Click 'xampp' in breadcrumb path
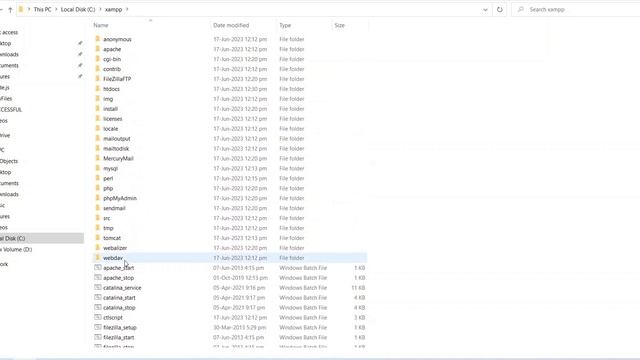Viewport: 640px width, 360px height. (x=113, y=9)
